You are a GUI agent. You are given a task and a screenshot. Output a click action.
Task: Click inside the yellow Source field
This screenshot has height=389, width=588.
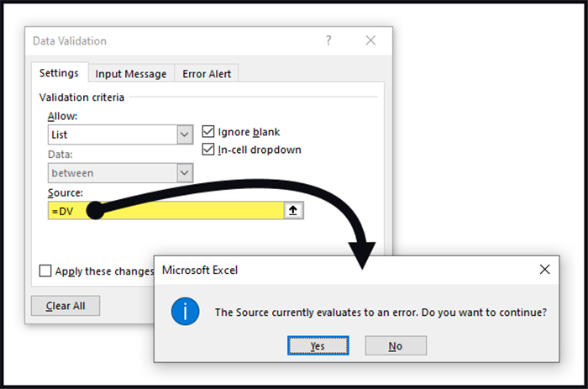pyautogui.click(x=193, y=212)
